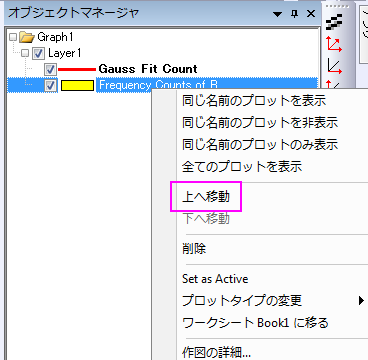Click the yellow swatch of Frequency Counts

point(77,86)
